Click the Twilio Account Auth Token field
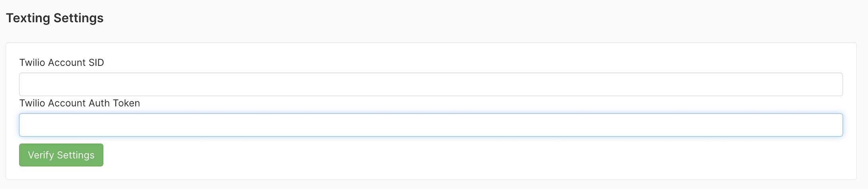Image resolution: width=868 pixels, height=189 pixels. 431,125
